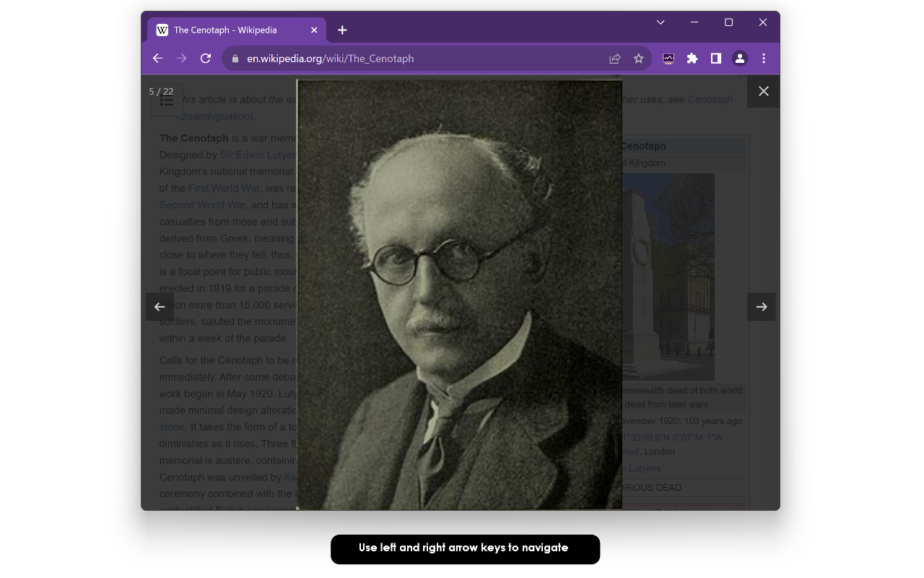Reload the Wikipedia page

206,59
